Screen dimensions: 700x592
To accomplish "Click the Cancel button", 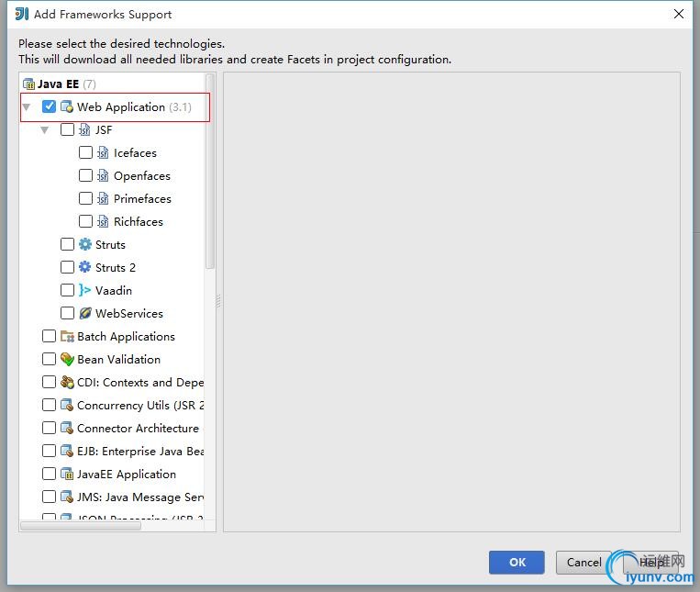I will click(x=583, y=562).
